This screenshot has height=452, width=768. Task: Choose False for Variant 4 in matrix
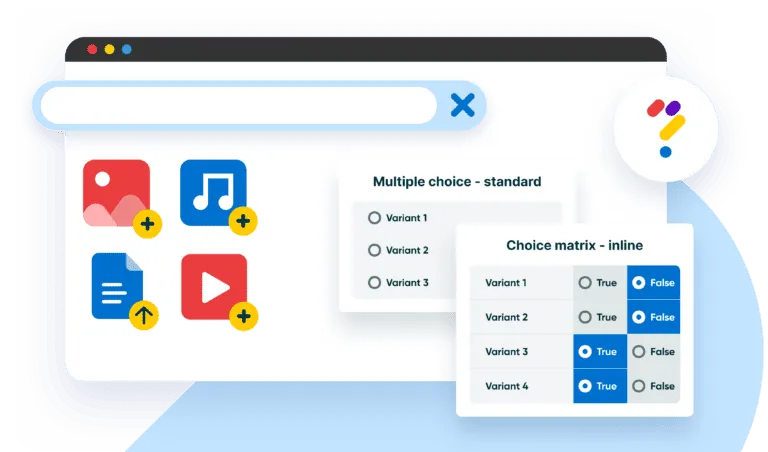coord(653,386)
